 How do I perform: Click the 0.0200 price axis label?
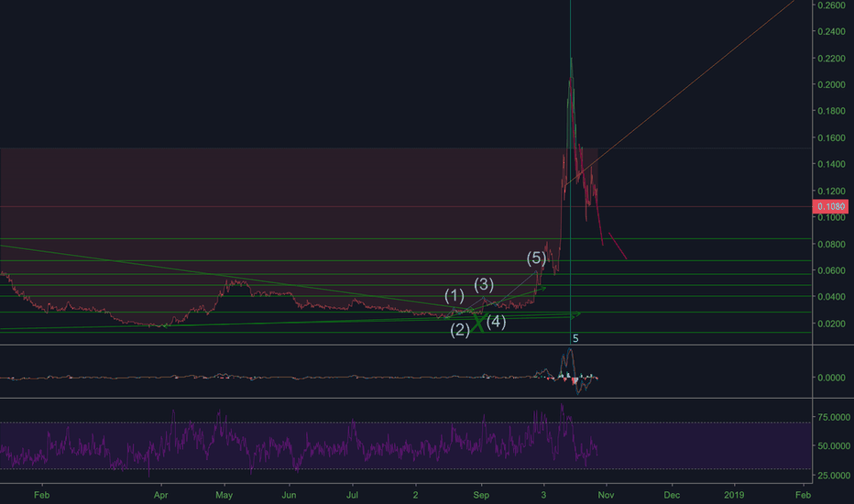[831, 323]
